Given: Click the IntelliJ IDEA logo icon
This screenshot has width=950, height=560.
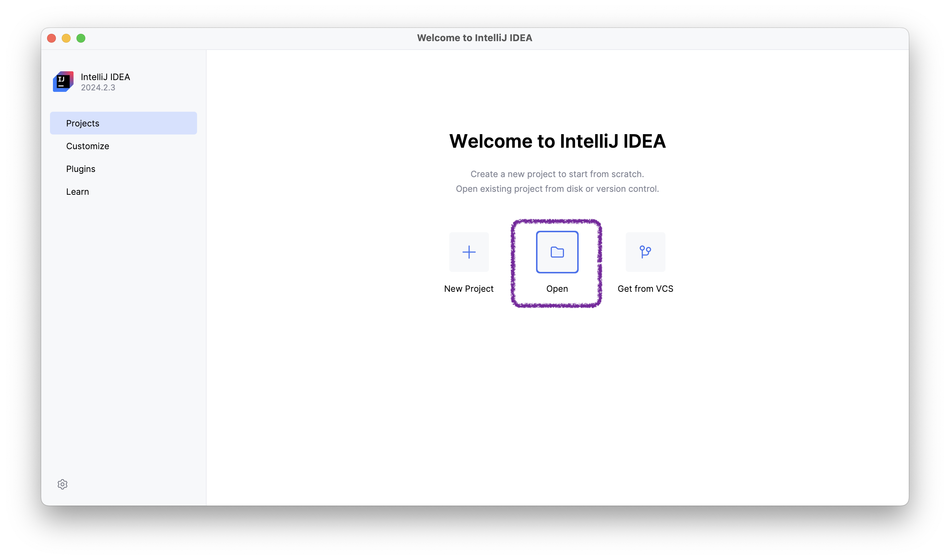Looking at the screenshot, I should (x=63, y=81).
